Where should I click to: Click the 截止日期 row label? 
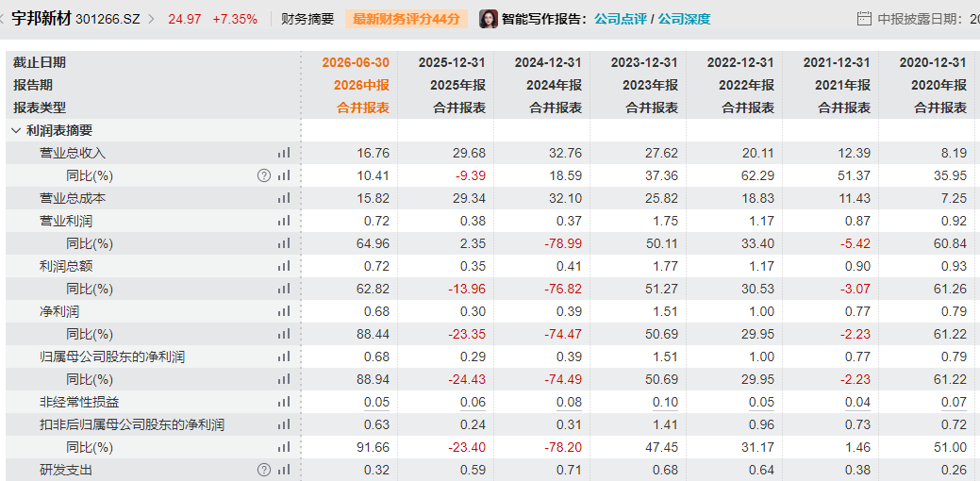(40, 62)
